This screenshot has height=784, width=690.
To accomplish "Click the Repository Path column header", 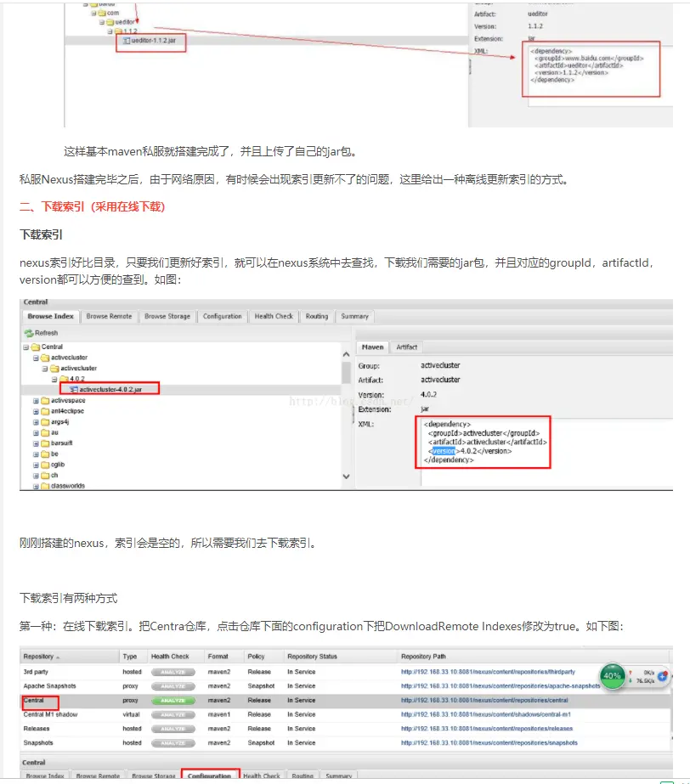I will pyautogui.click(x=534, y=657).
